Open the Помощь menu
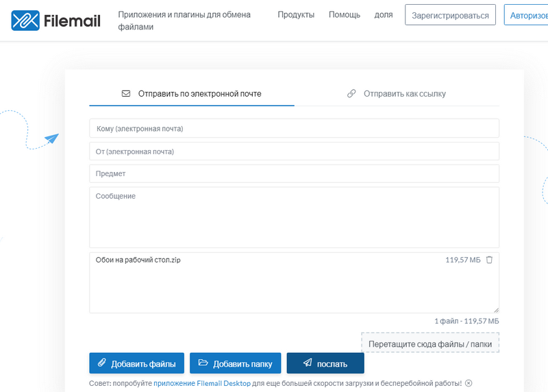548x392 pixels. [x=345, y=14]
